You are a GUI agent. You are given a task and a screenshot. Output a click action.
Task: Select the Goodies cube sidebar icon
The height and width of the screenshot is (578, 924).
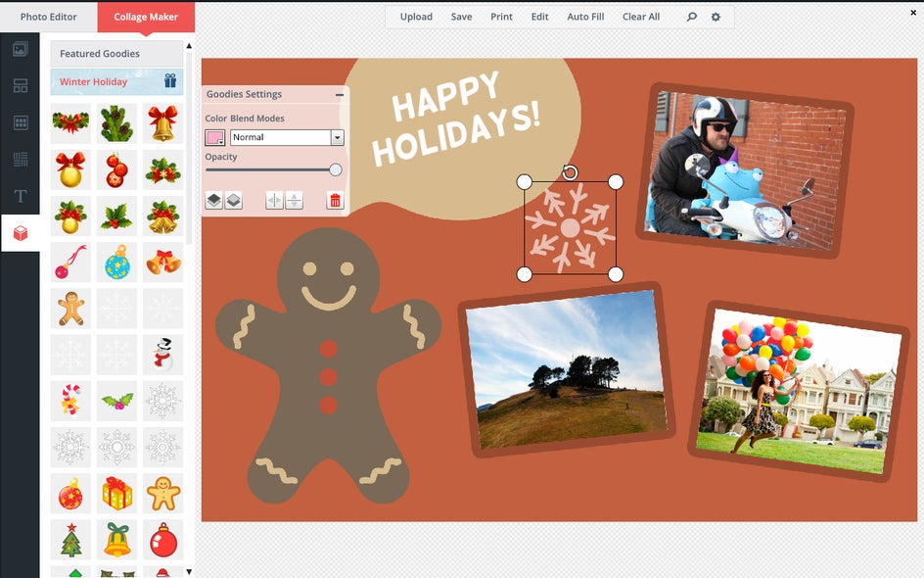coord(20,233)
